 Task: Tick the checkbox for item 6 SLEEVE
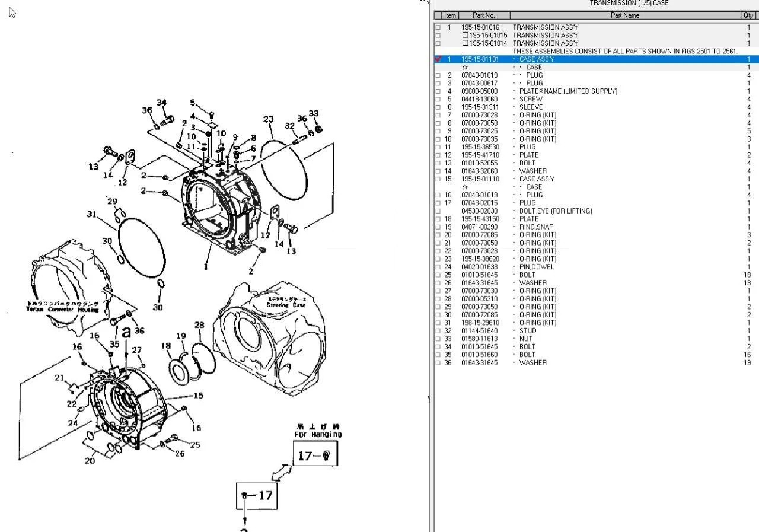click(438, 107)
